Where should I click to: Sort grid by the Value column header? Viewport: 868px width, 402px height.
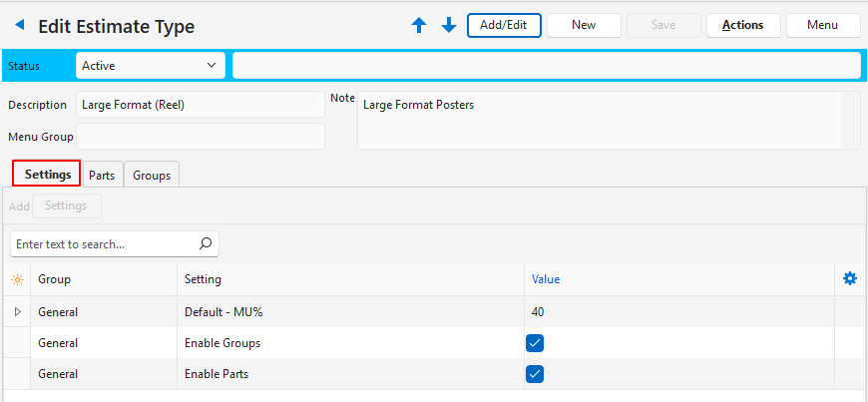pyautogui.click(x=546, y=279)
